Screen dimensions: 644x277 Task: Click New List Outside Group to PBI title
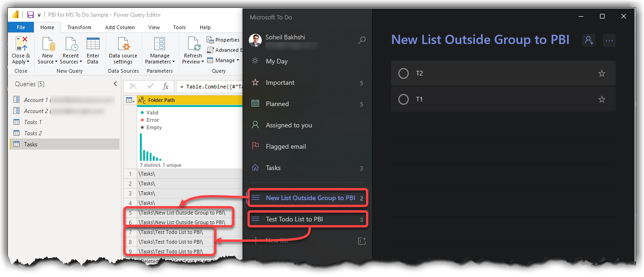[480, 40]
